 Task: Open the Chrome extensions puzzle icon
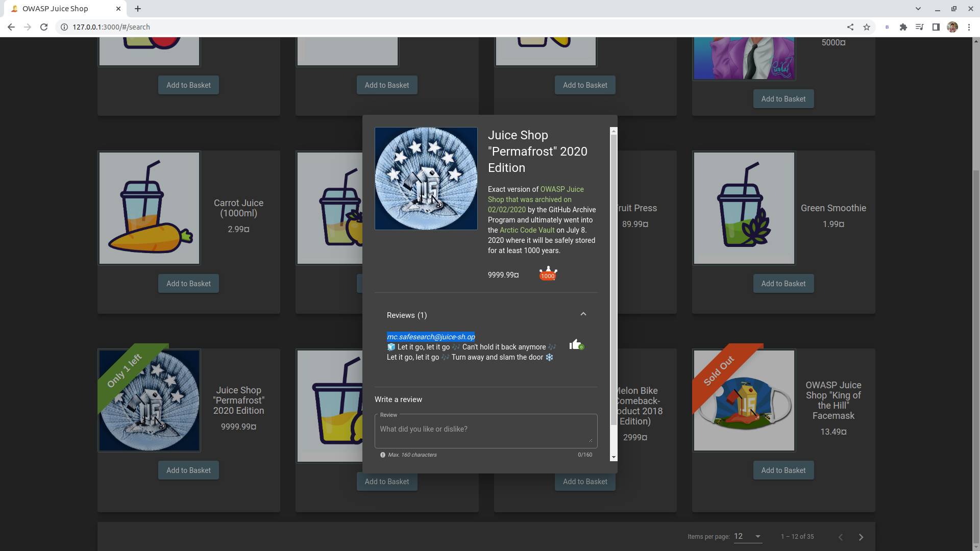(x=903, y=27)
